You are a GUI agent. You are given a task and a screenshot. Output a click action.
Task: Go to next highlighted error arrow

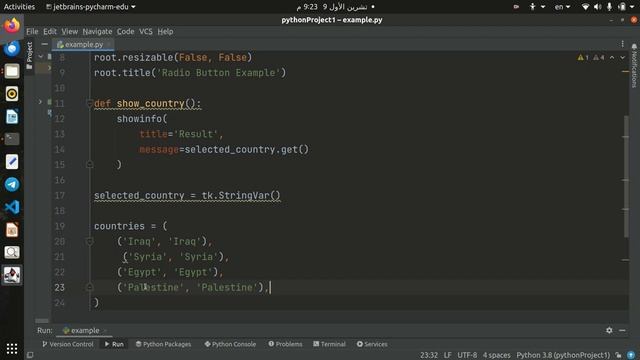pos(622,58)
